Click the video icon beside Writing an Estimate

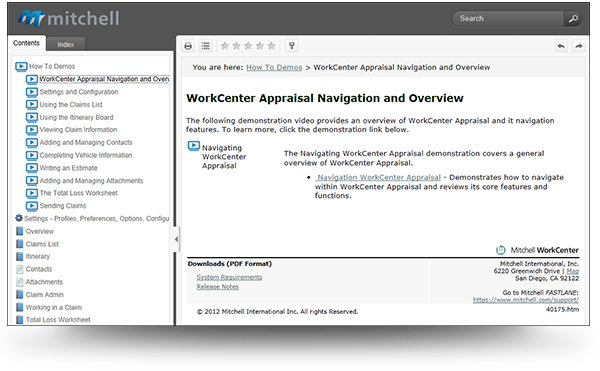coord(32,168)
